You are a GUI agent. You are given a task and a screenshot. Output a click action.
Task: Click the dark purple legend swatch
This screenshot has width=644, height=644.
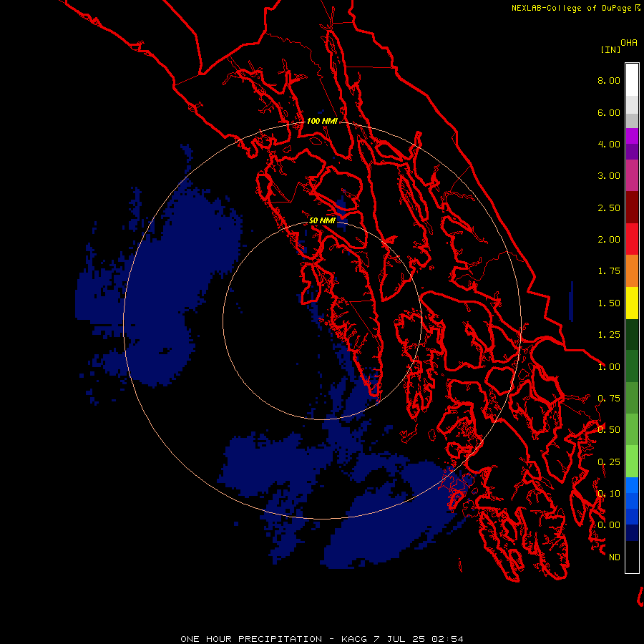point(632,152)
